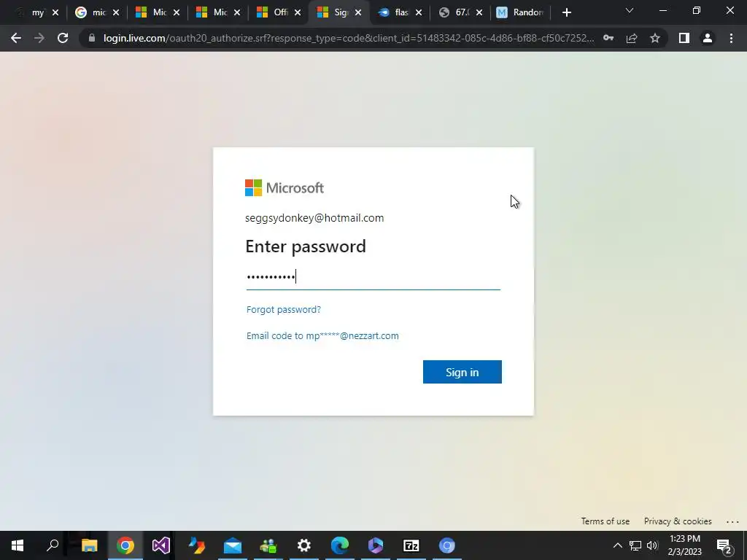Reload the current page

(63, 38)
